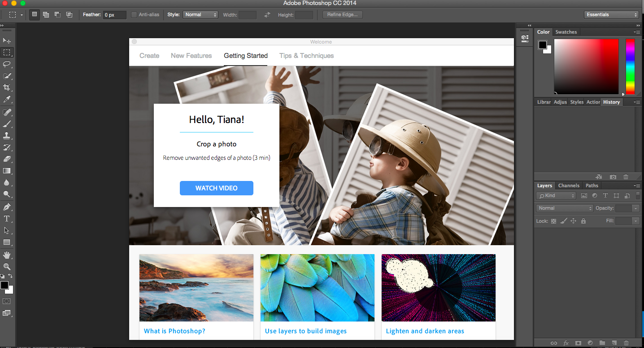Switch to the Channels tab

pyautogui.click(x=569, y=185)
